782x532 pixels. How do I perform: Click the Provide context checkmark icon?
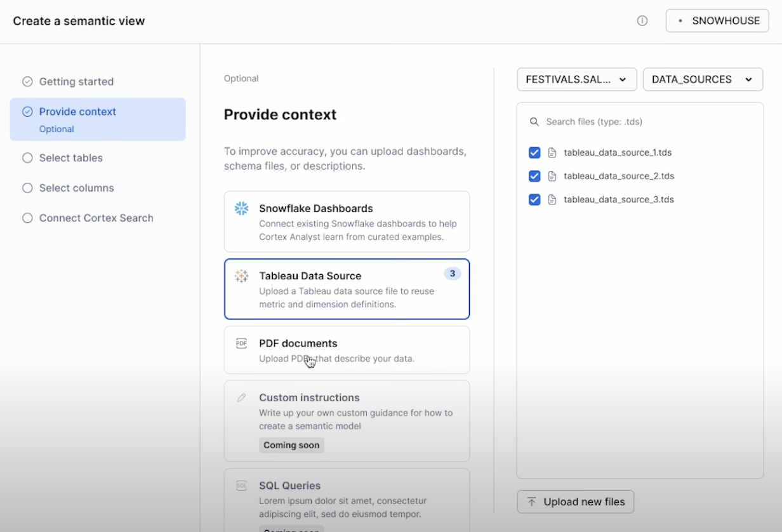[27, 112]
